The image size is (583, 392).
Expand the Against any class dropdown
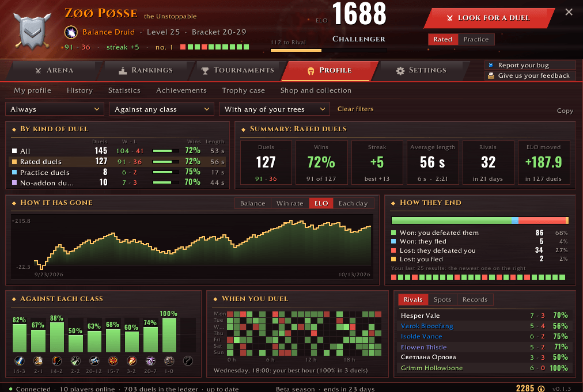[x=161, y=109]
